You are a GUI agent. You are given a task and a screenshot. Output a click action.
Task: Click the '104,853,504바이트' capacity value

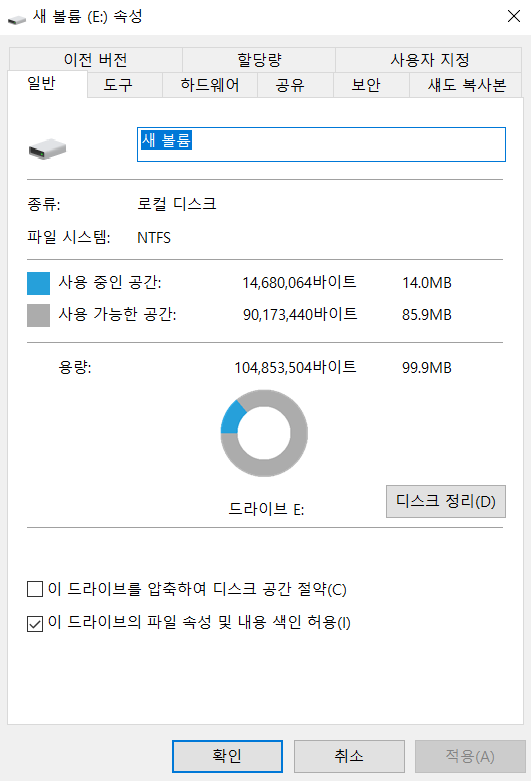click(x=295, y=367)
